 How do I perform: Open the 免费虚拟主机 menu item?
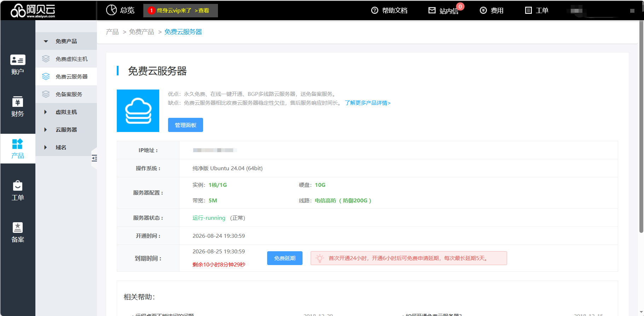tap(66, 59)
